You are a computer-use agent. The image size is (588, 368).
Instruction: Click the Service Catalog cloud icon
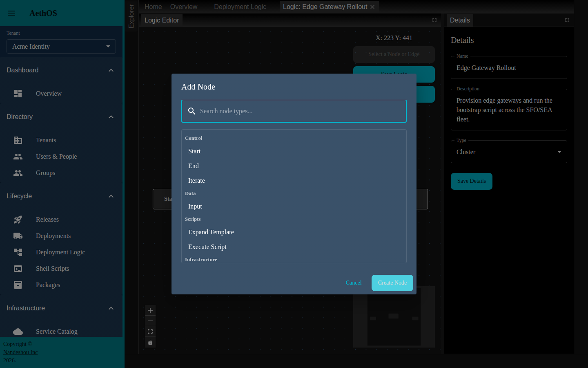click(18, 332)
